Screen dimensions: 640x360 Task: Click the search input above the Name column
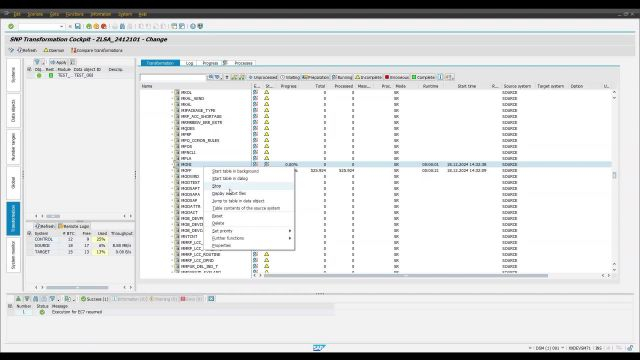pyautogui.click(x=173, y=77)
